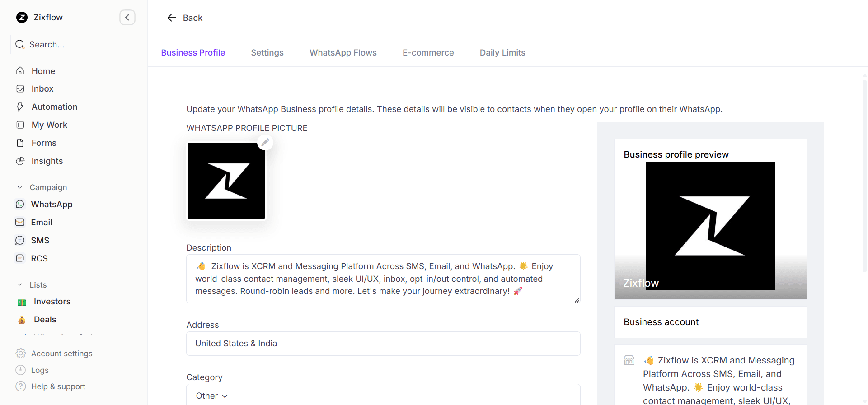Viewport: 868px width, 405px height.
Task: Click the Logs clock icon
Action: pyautogui.click(x=21, y=370)
